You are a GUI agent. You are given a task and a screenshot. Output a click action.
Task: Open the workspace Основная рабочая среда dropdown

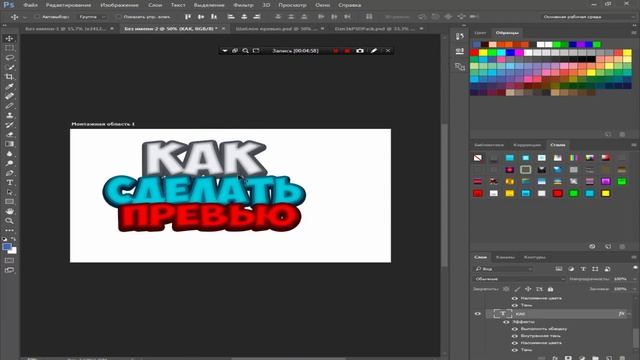pyautogui.click(x=588, y=17)
